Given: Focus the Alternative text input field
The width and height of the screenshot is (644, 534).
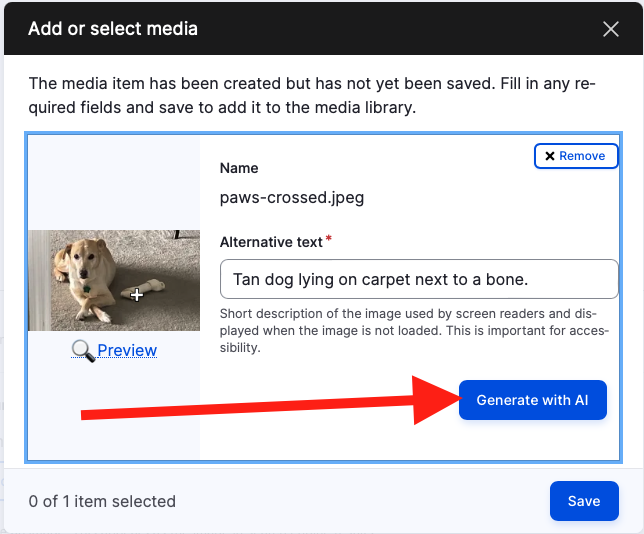Looking at the screenshot, I should [x=419, y=279].
